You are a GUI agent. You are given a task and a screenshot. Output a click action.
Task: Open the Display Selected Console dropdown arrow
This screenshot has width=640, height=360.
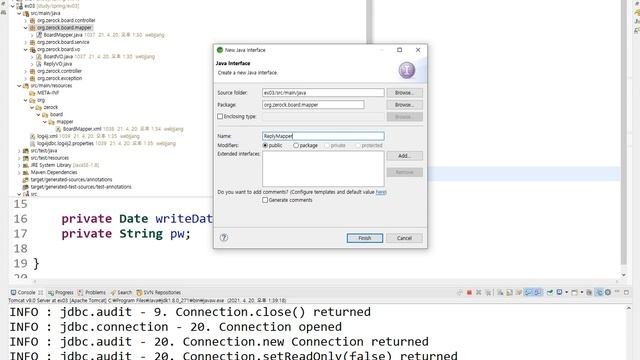(x=567, y=292)
